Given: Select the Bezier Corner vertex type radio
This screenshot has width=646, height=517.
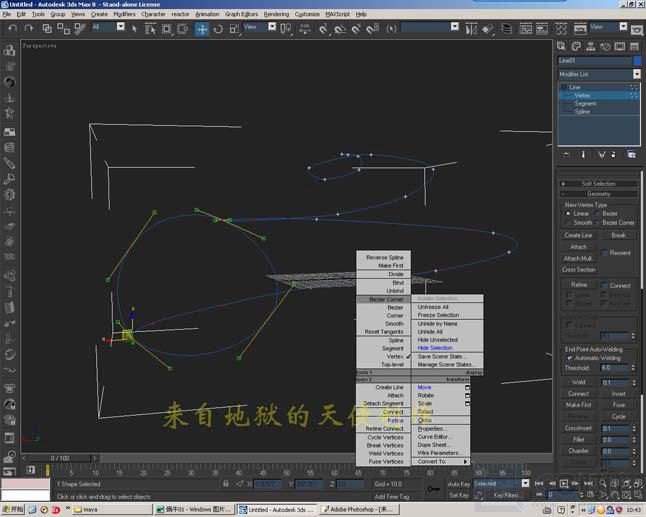Looking at the screenshot, I should [597, 222].
